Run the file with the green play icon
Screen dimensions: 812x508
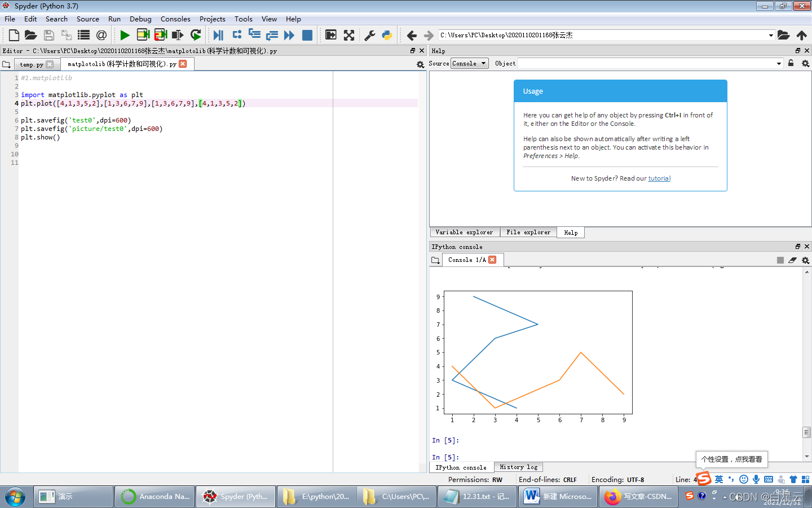point(125,35)
